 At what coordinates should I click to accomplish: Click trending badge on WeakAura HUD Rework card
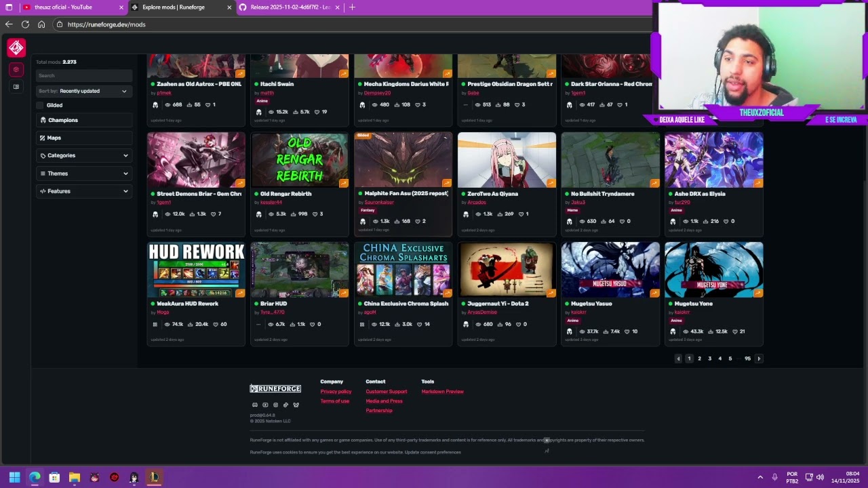pyautogui.click(x=240, y=293)
